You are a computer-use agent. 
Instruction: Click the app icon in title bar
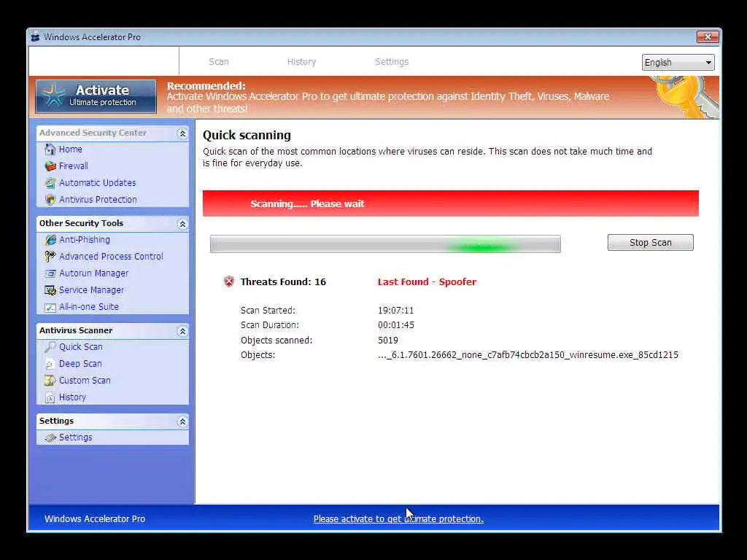pos(35,36)
